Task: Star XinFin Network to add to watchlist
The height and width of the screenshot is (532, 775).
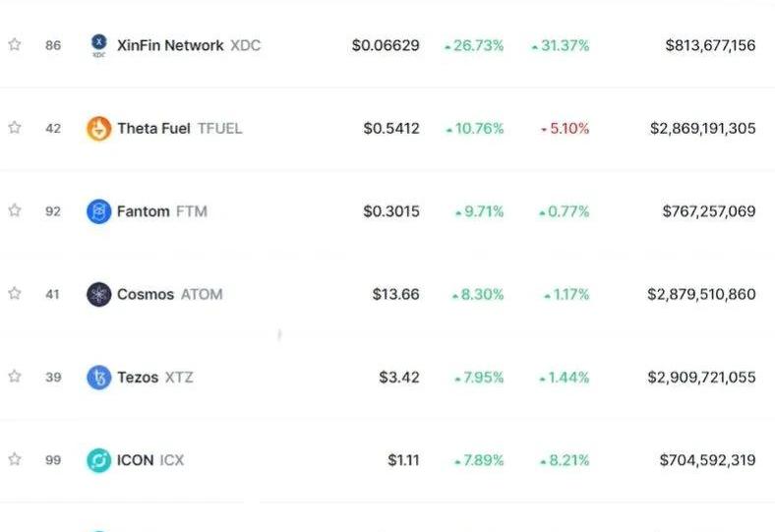Action: (x=15, y=44)
